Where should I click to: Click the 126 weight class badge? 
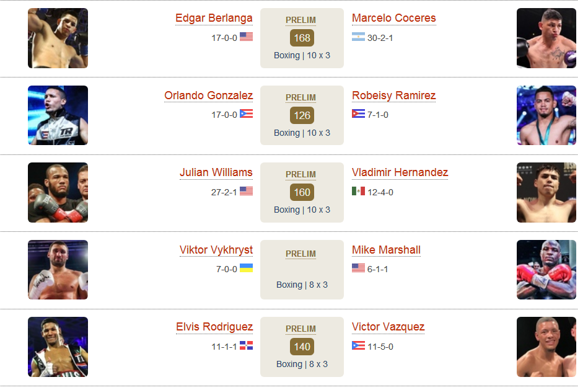click(302, 115)
